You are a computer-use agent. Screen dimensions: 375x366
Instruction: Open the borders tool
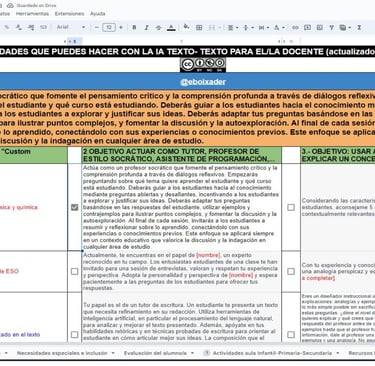coord(199,27)
